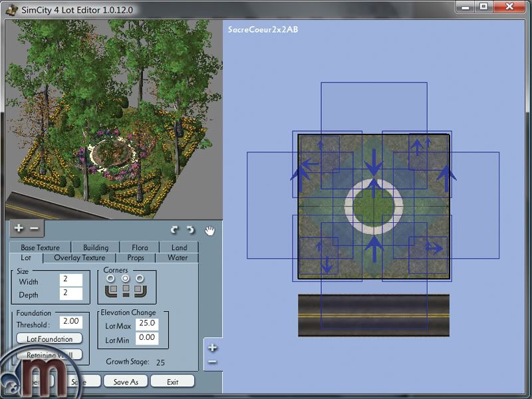Screen dimensions: 532x399
Task: Zoom out the 3D preview with minus
Action: 35,228
